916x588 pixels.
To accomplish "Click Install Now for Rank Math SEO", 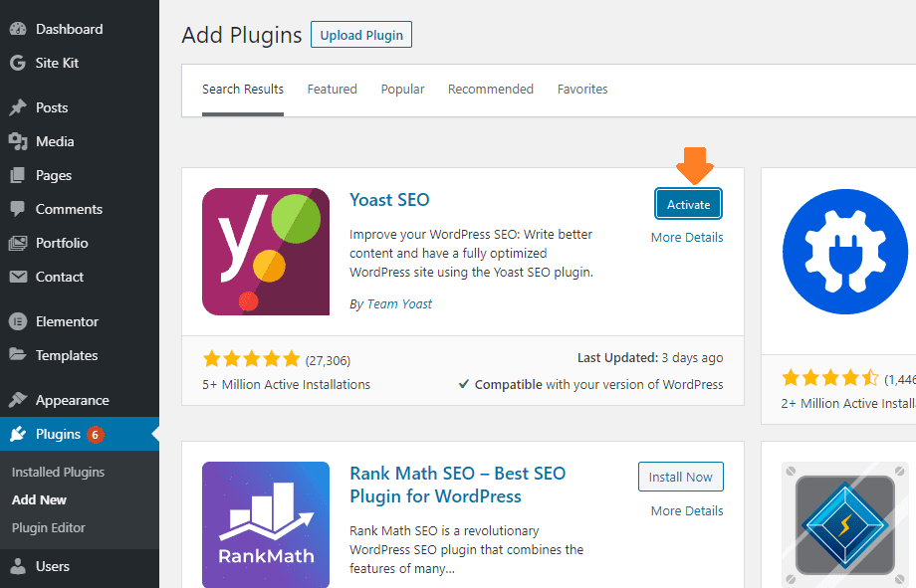I will point(680,477).
